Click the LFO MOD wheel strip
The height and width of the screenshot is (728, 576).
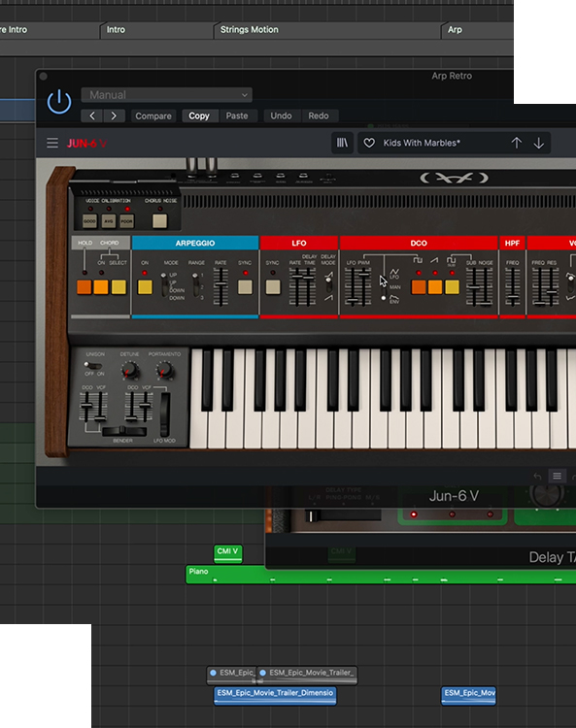[165, 414]
